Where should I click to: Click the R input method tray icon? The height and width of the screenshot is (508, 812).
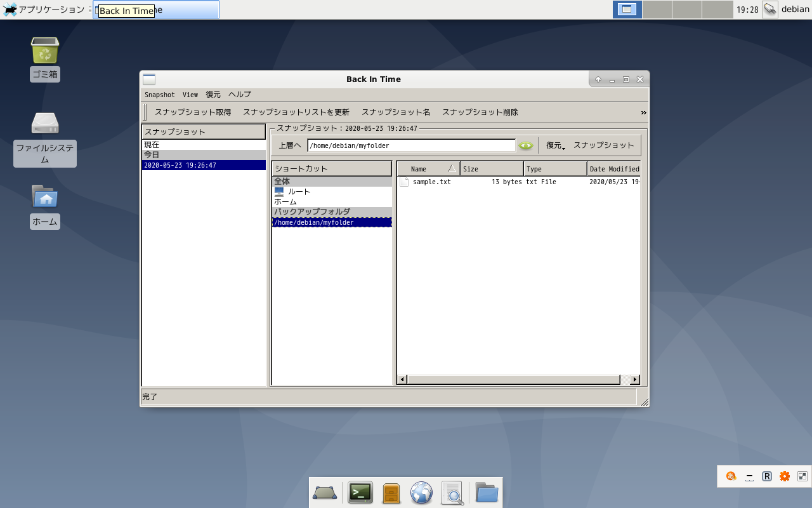click(767, 476)
